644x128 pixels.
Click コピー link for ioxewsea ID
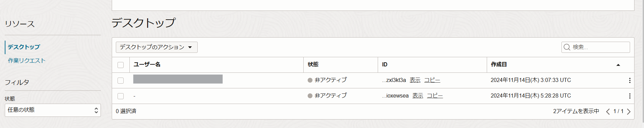435,96
